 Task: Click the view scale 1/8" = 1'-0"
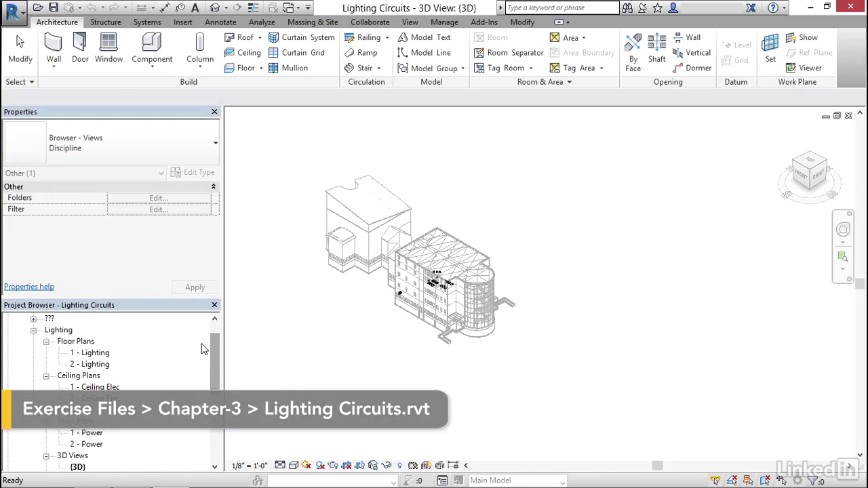[x=249, y=466]
